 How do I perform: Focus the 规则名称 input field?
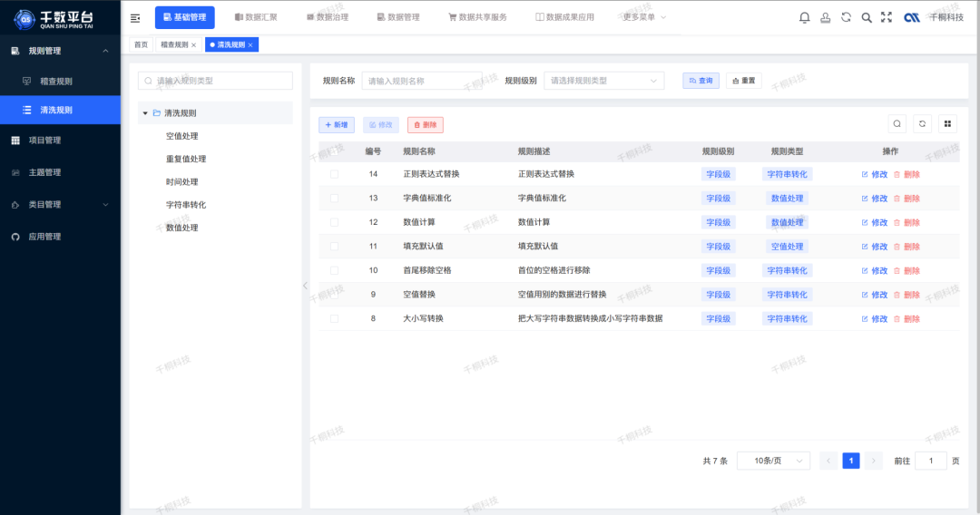coord(422,81)
